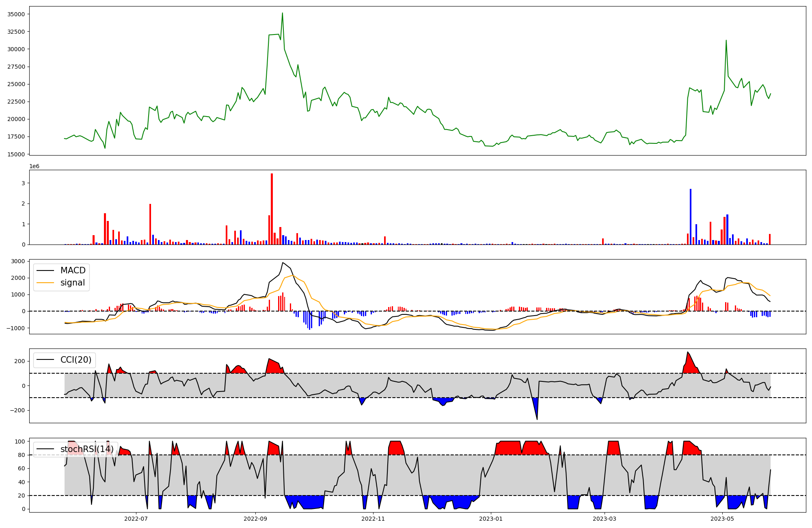
Task: Click the 2022-11 x-axis date label
Action: tap(373, 519)
